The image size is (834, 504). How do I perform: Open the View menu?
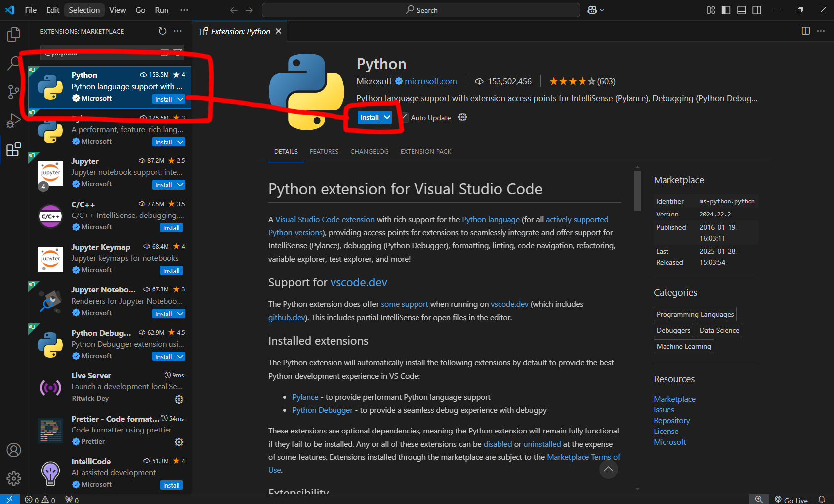(x=118, y=10)
